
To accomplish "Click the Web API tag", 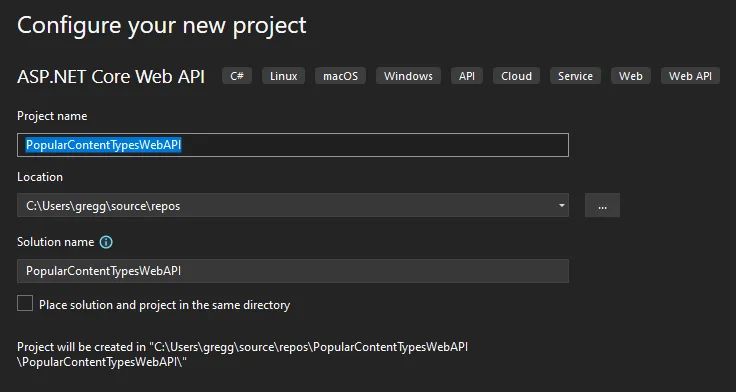I will tap(690, 76).
